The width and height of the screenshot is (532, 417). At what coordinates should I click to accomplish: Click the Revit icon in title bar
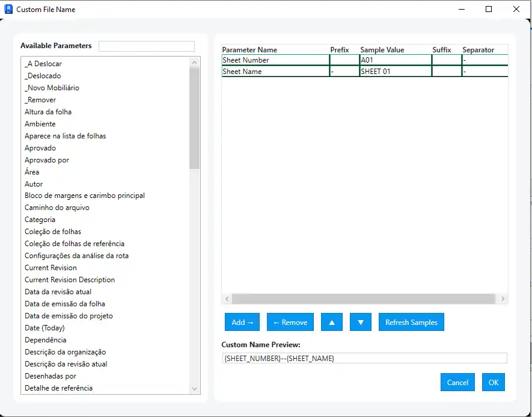tap(8, 9)
